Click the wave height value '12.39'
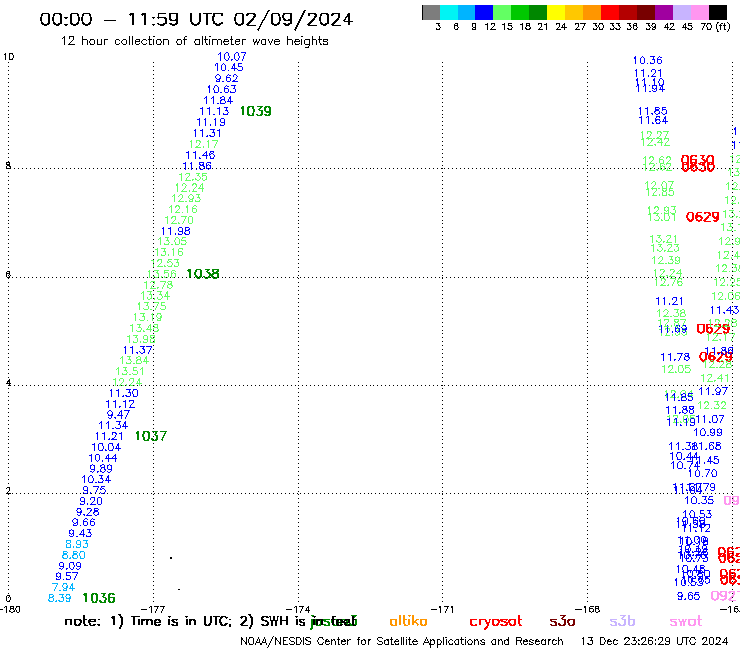The width and height of the screenshot is (740, 650). [666, 261]
